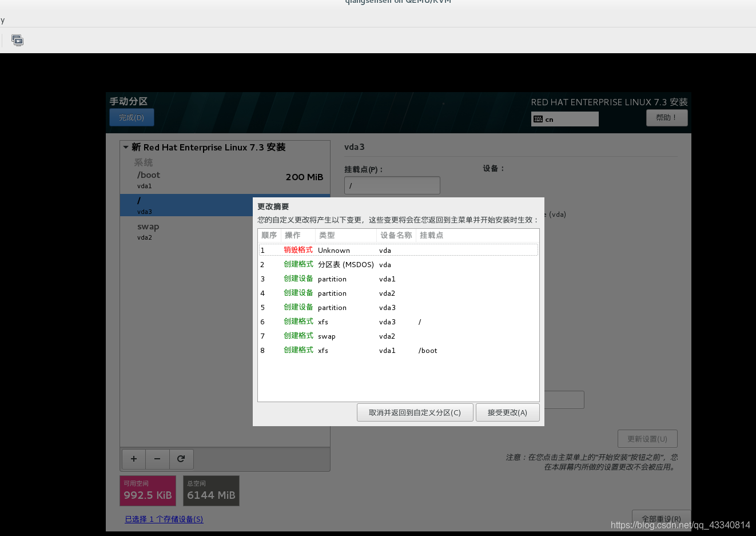
Task: Collapse the new Red Hat Enterprise Linux 7.3 tree
Action: tap(126, 147)
